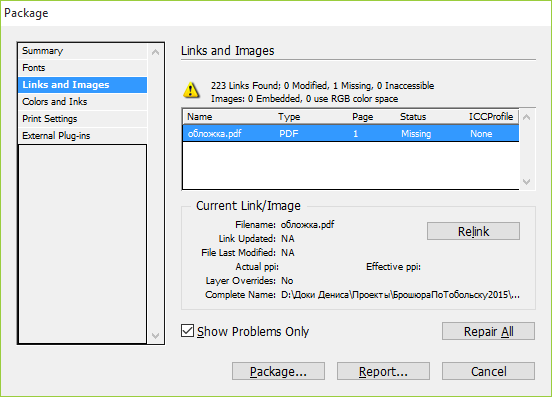The height and width of the screenshot is (397, 552).
Task: Select Links and Images category
Action: click(x=82, y=85)
